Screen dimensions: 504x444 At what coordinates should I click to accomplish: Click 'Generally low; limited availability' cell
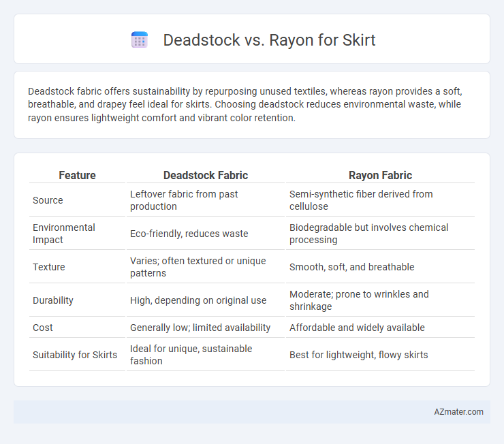tap(200, 328)
